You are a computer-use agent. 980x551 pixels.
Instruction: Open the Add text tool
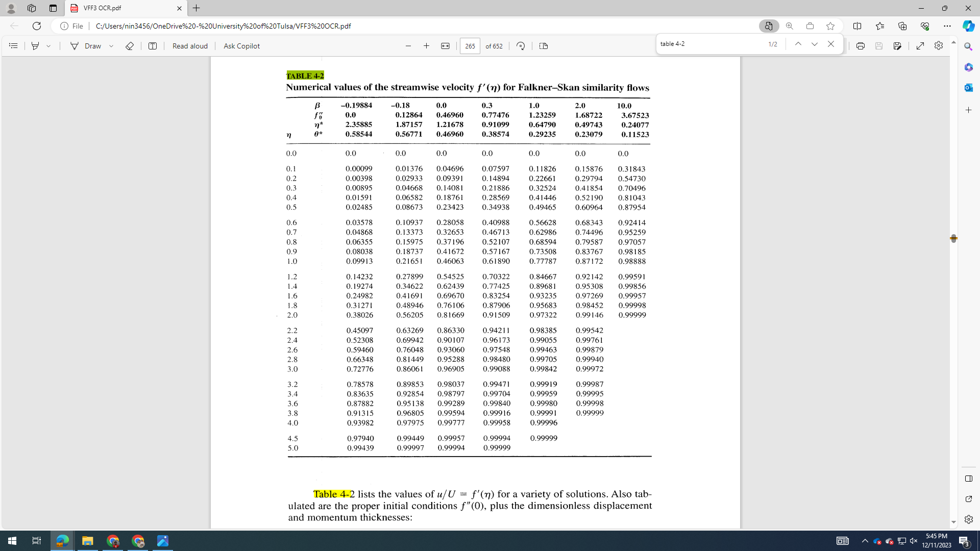(x=152, y=46)
